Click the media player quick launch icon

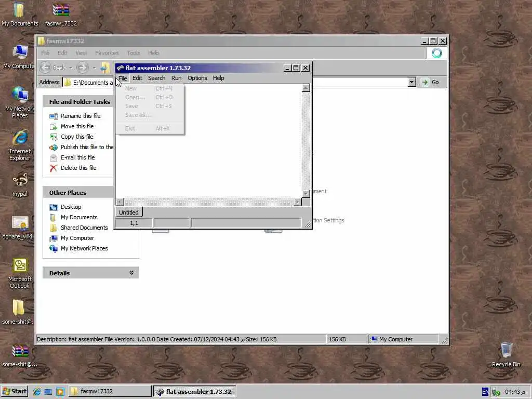coord(60,392)
